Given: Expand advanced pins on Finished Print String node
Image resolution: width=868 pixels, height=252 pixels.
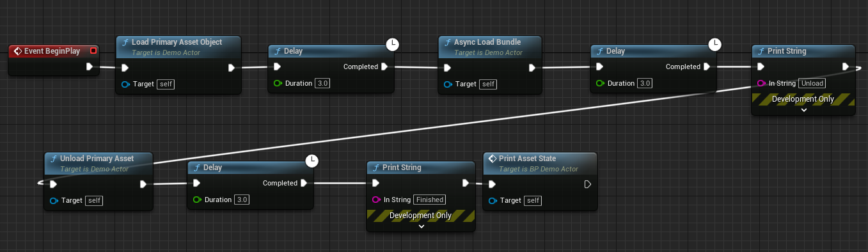Looking at the screenshot, I should (422, 226).
